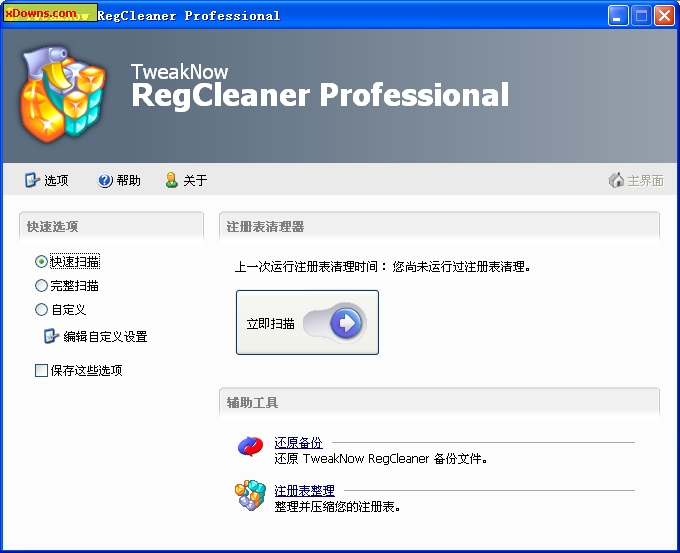Open the 还原备份 link
Screen dimensions: 680x553
click(x=298, y=442)
